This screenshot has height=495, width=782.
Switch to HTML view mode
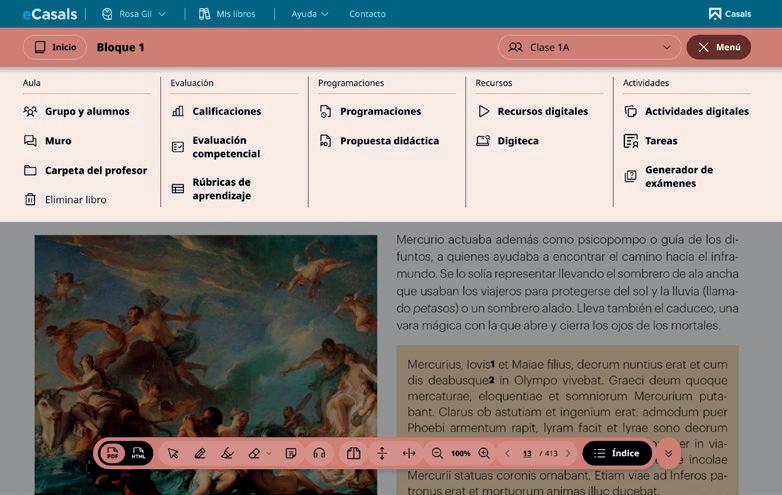click(138, 453)
